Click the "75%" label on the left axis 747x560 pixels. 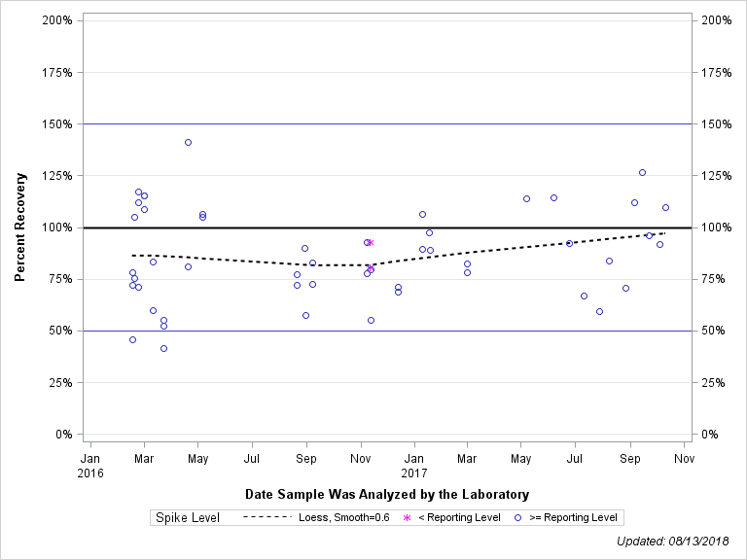pyautogui.click(x=60, y=279)
